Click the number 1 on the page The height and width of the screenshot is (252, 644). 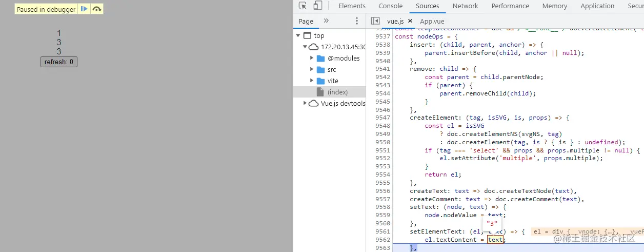pos(59,33)
